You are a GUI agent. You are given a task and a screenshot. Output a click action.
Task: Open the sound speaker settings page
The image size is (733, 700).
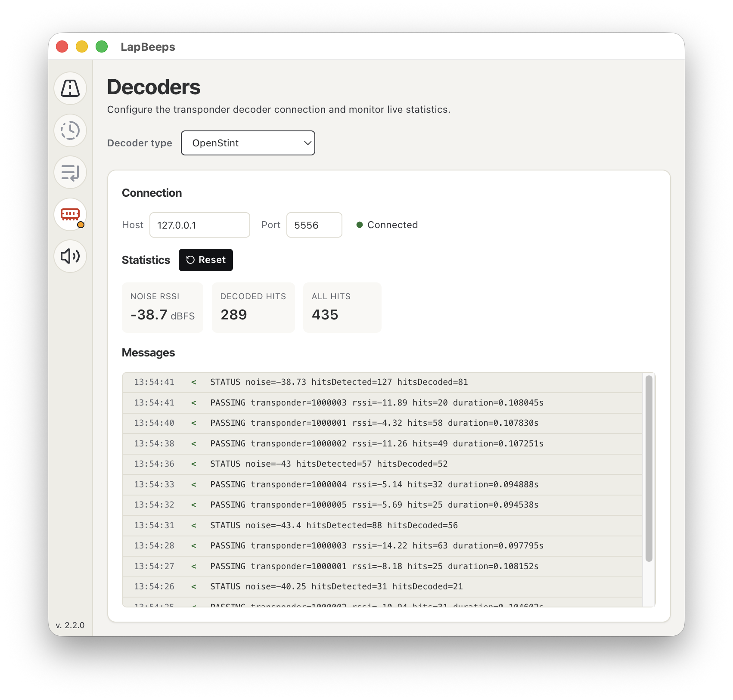tap(70, 256)
